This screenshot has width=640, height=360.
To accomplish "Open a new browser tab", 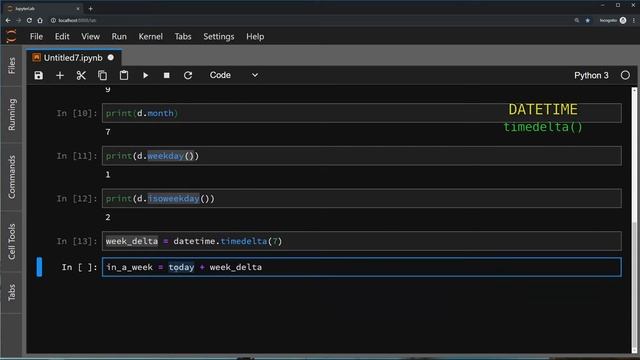I will (x=91, y=9).
